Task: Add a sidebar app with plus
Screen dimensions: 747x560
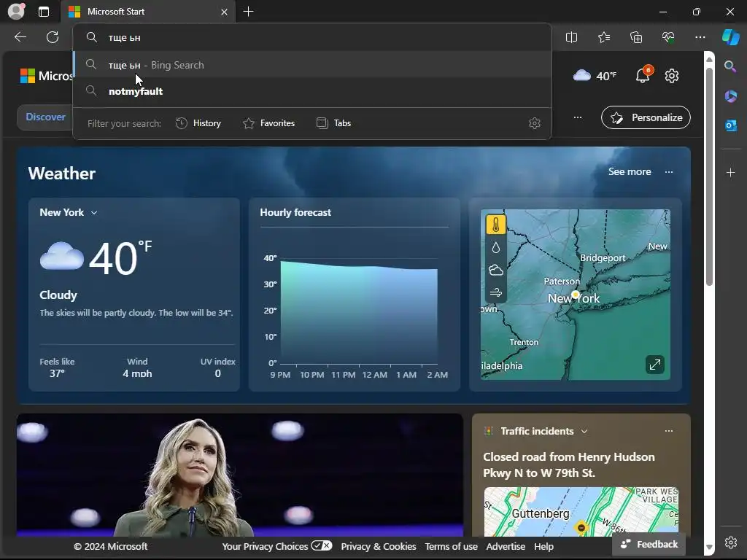Action: [730, 172]
